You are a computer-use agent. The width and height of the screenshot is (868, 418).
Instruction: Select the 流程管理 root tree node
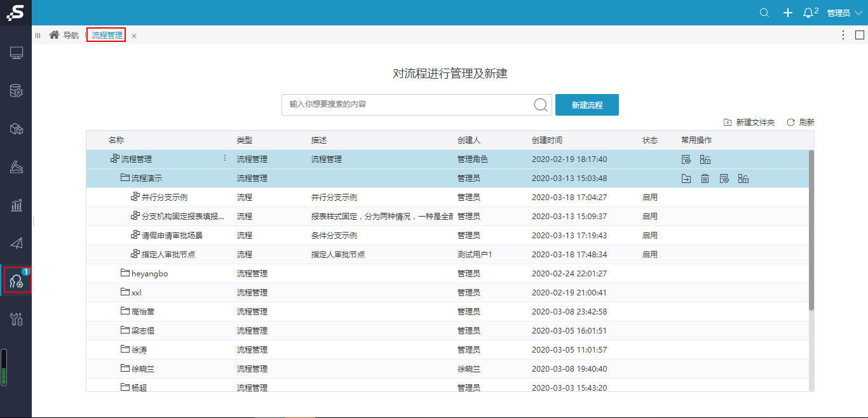[x=131, y=159]
